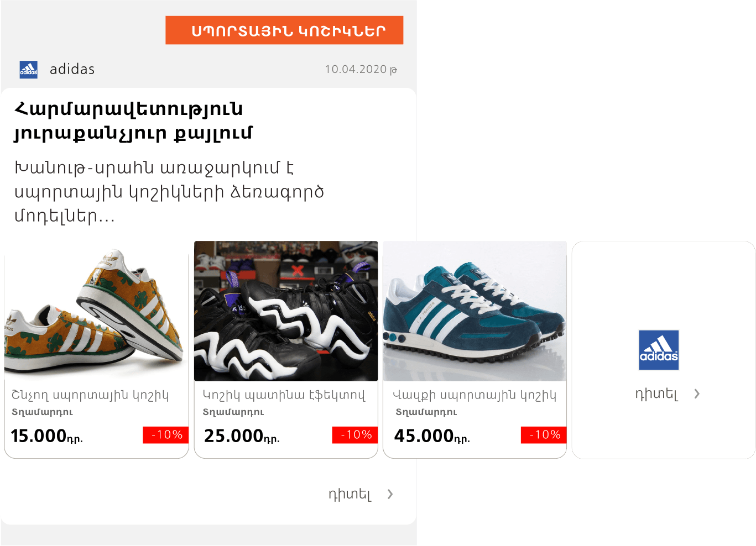Image resolution: width=756 pixels, height=546 pixels.
Task: Click the bottom դիտել link of the post
Action: point(350,494)
